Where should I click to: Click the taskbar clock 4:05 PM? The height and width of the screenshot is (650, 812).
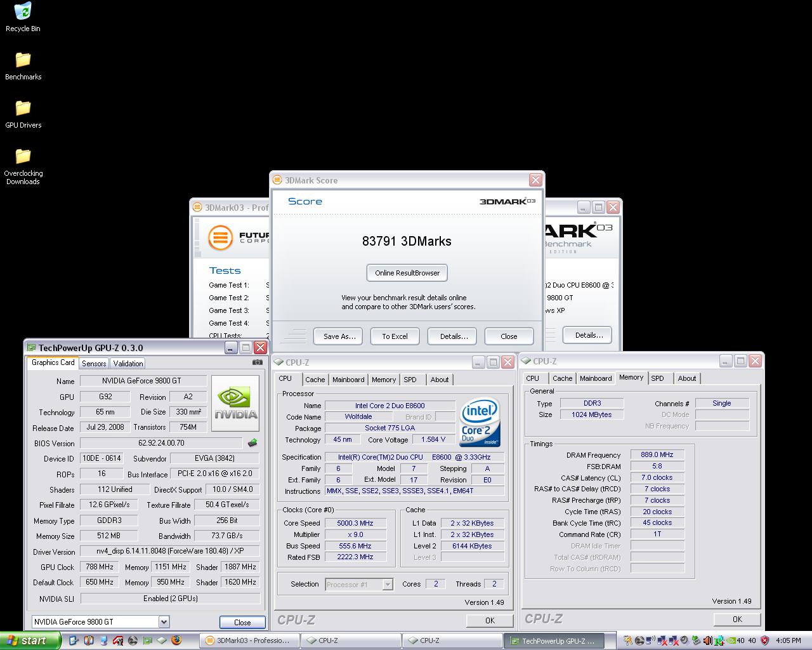click(x=788, y=640)
